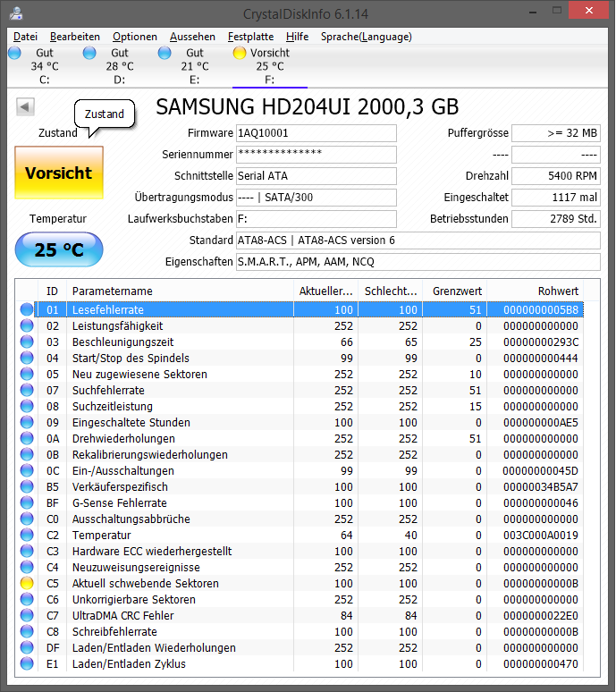Click the status icon for DF Laden/Entladen Wiederholungen
The height and width of the screenshot is (692, 616).
27,648
